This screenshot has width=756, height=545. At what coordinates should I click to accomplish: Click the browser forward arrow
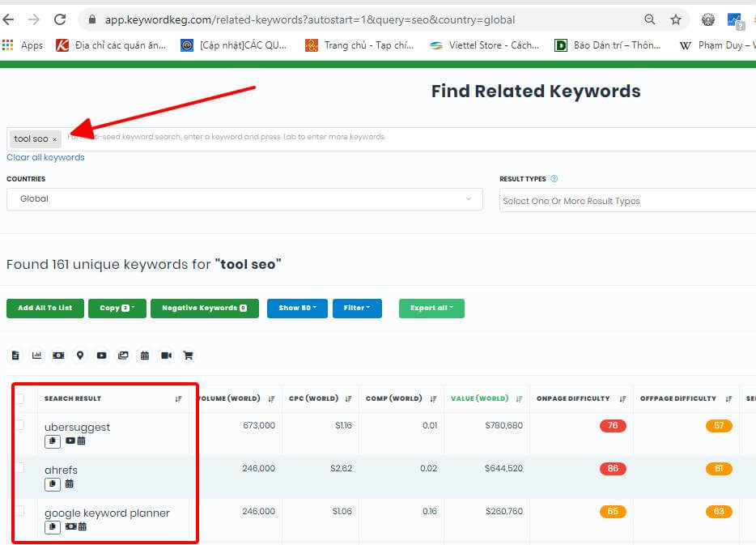[34, 19]
